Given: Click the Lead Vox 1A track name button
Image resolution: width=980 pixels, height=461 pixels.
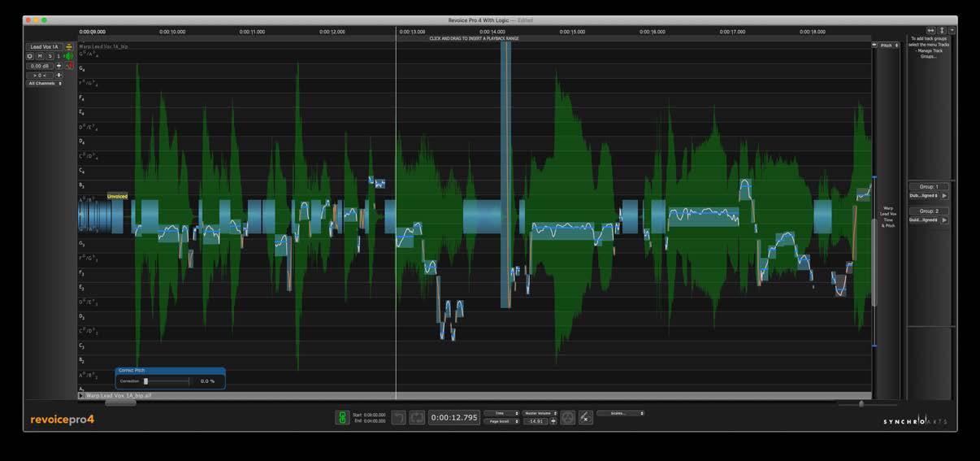Looking at the screenshot, I should (45, 47).
